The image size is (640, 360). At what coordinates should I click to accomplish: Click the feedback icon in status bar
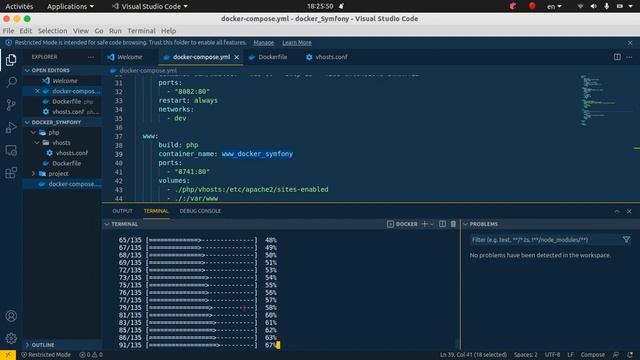click(x=616, y=355)
